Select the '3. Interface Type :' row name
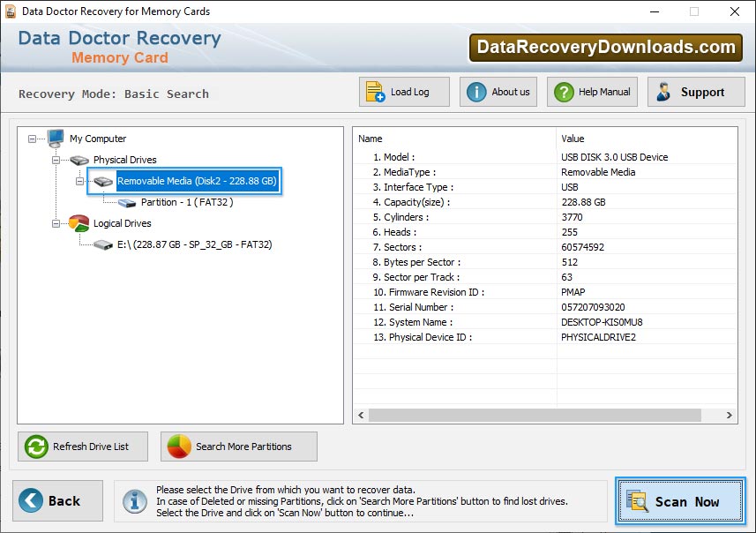This screenshot has width=756, height=533. 413,187
